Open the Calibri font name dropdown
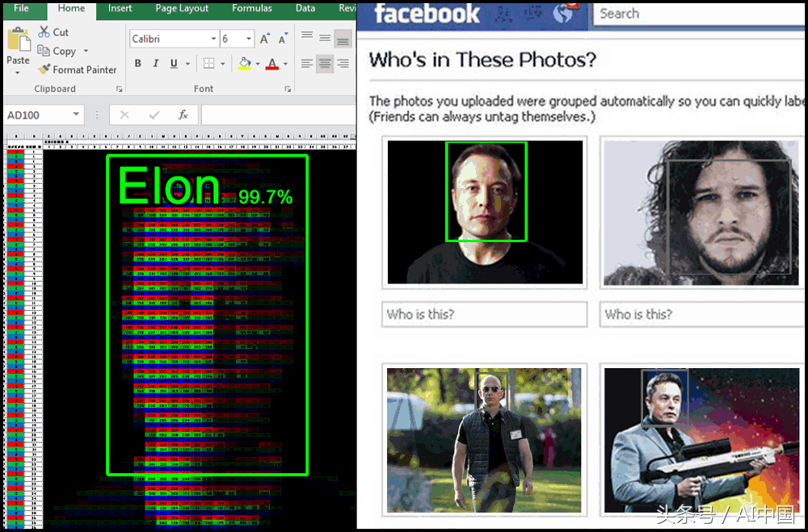 coord(213,39)
